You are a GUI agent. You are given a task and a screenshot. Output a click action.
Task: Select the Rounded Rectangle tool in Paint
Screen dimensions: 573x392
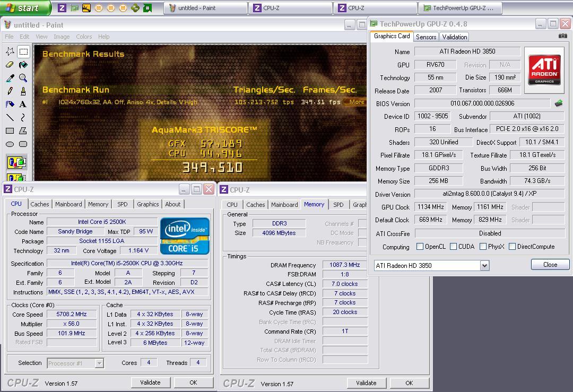coord(23,144)
